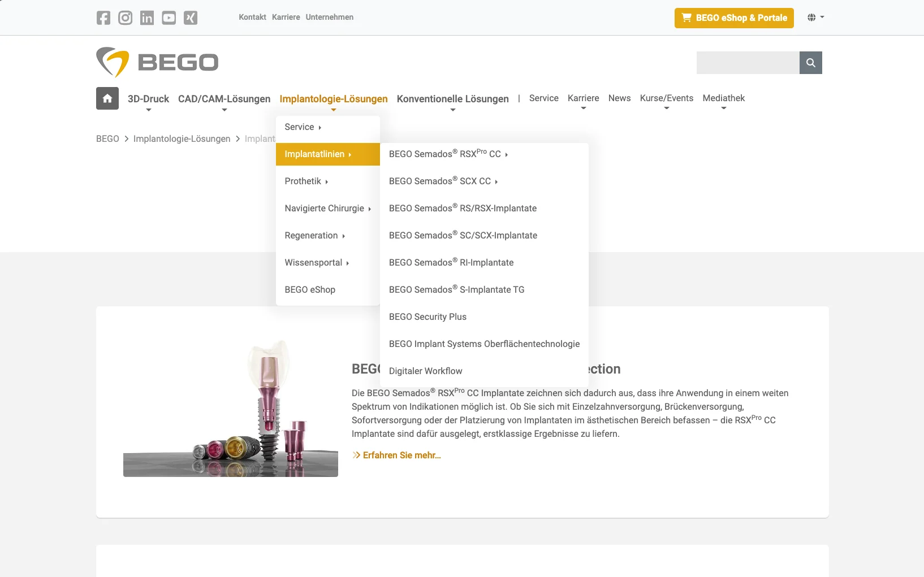Open the Kontakt link
The image size is (924, 577).
coord(252,17)
